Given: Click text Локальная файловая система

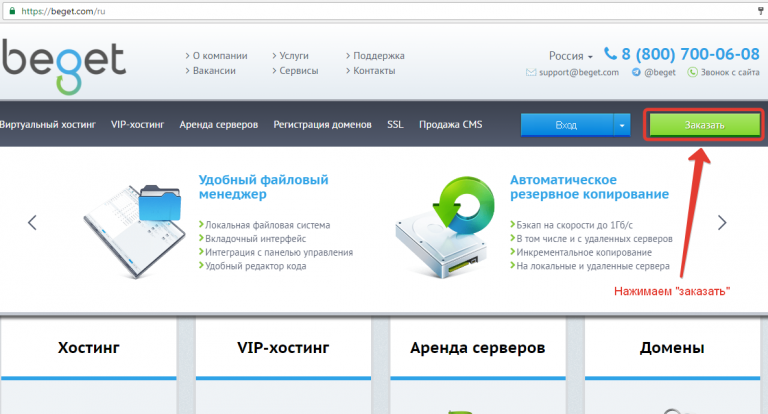Looking at the screenshot, I should (x=267, y=225).
